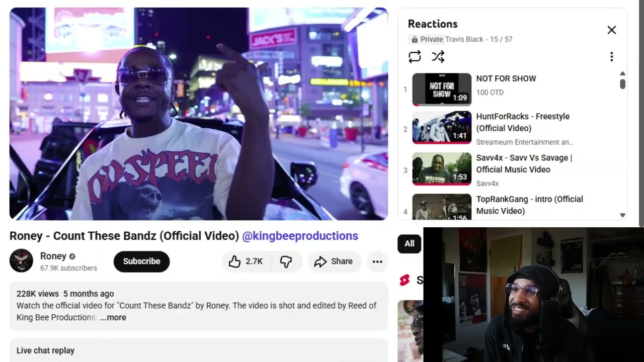644x362 pixels.
Task: Toggle shuffle playlist icon
Action: [438, 57]
